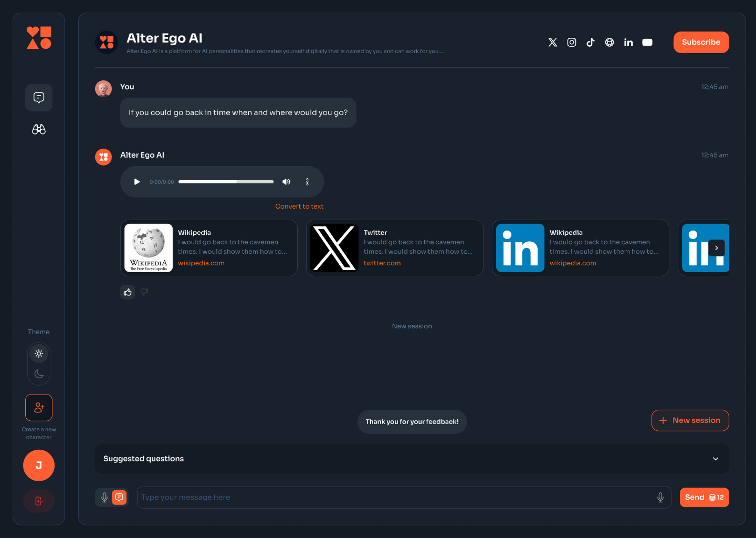The height and width of the screenshot is (538, 756).
Task: Open audio player three-dot options menu
Action: click(x=307, y=182)
